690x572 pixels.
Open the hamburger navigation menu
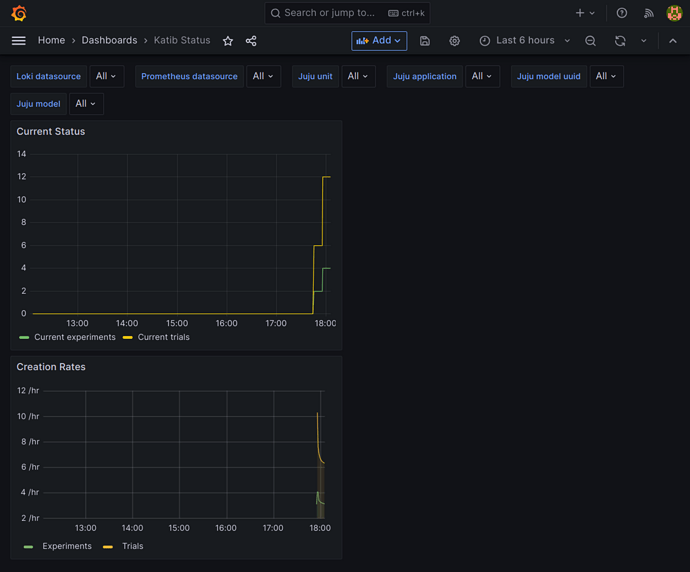pyautogui.click(x=18, y=41)
